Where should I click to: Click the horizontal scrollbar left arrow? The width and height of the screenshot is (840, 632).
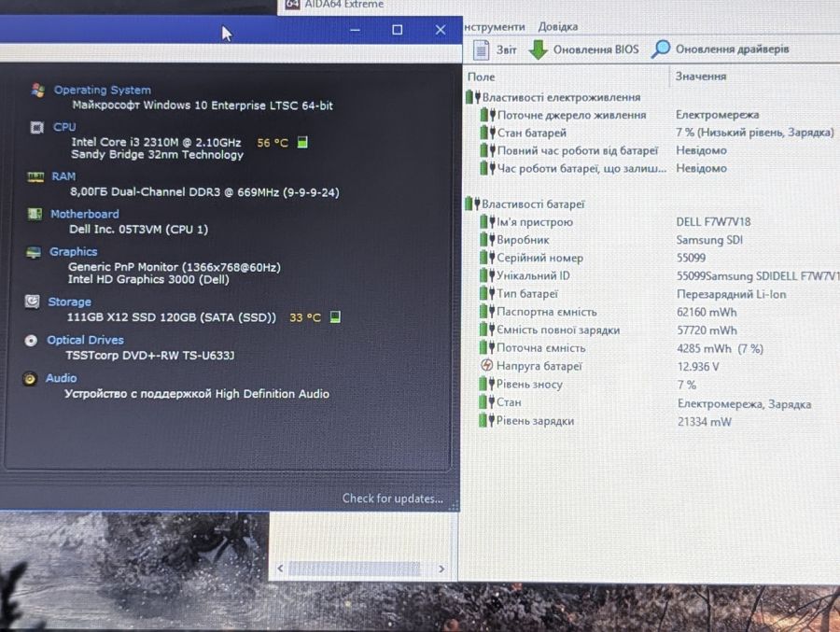click(280, 569)
